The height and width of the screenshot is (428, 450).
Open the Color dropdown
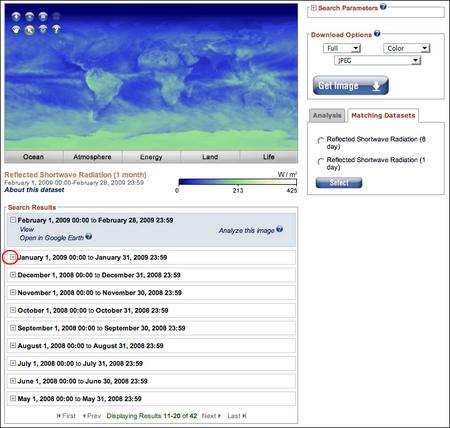pyautogui.click(x=407, y=48)
